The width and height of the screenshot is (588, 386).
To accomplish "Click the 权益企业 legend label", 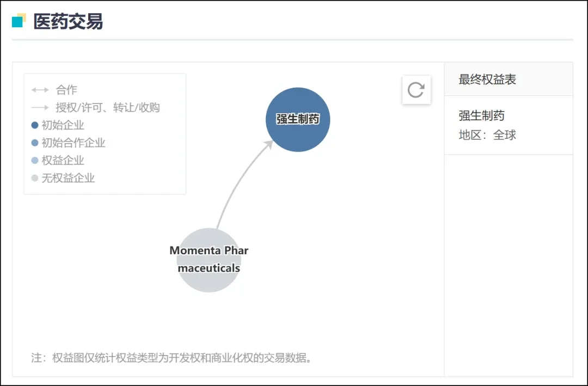I will point(63,161).
